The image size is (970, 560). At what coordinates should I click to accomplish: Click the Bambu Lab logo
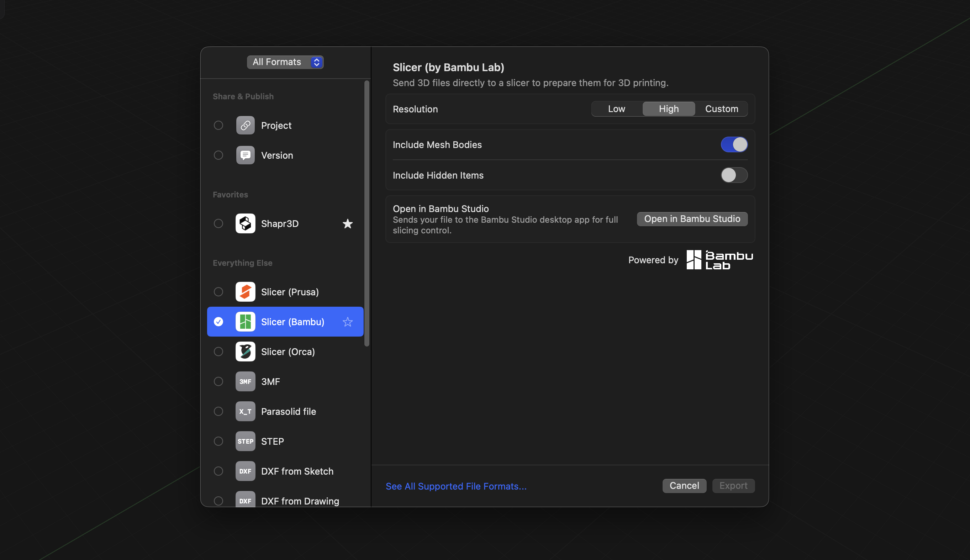(719, 260)
